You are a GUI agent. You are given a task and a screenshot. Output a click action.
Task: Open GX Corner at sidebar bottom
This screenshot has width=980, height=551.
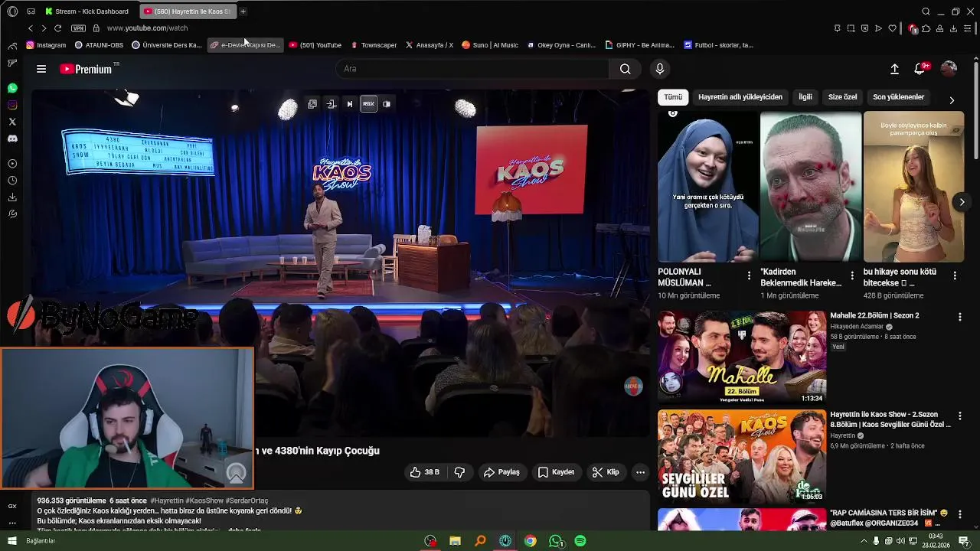click(12, 506)
